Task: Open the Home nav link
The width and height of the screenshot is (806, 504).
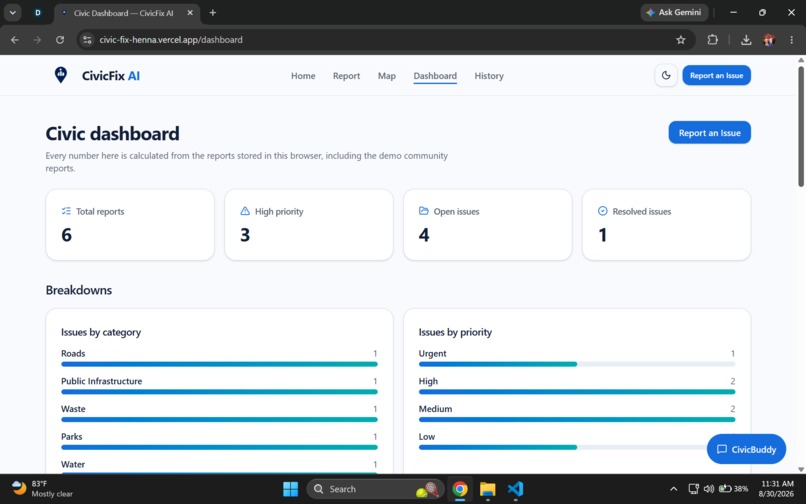Action: [x=303, y=76]
